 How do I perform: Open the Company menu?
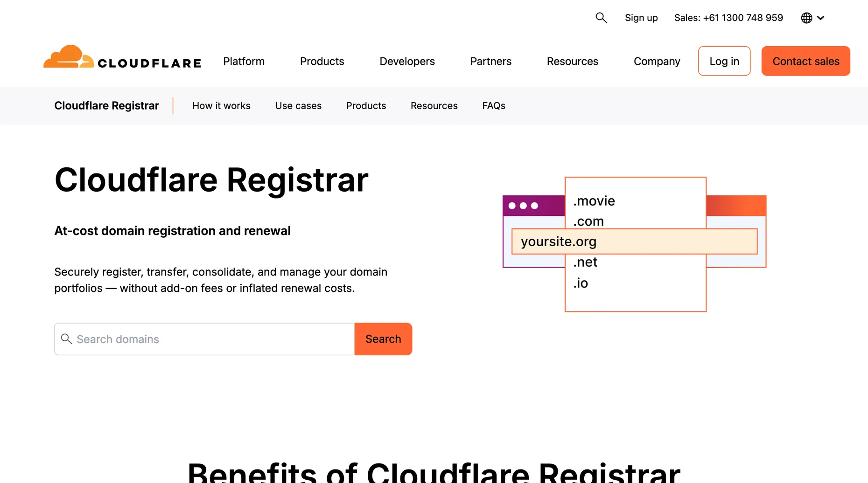pyautogui.click(x=657, y=61)
